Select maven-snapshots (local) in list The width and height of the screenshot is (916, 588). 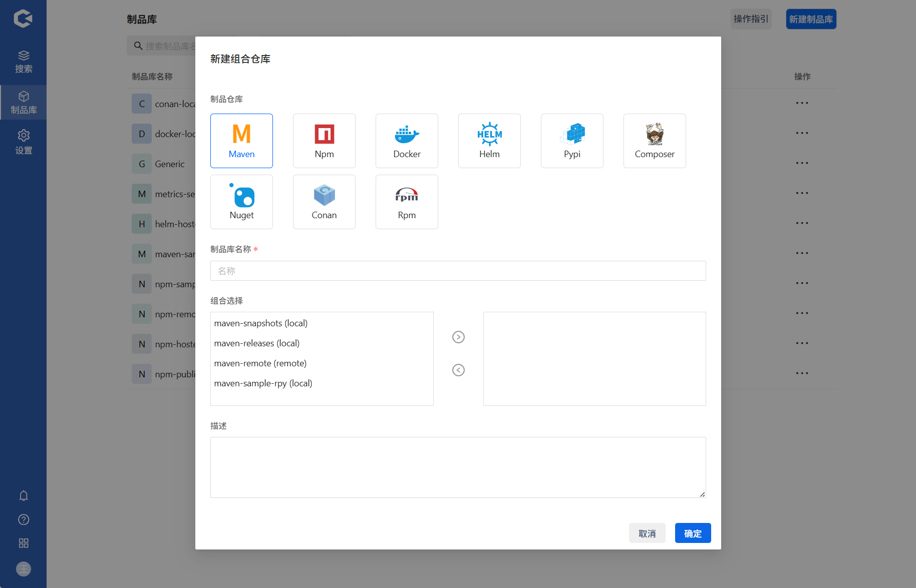coord(322,323)
